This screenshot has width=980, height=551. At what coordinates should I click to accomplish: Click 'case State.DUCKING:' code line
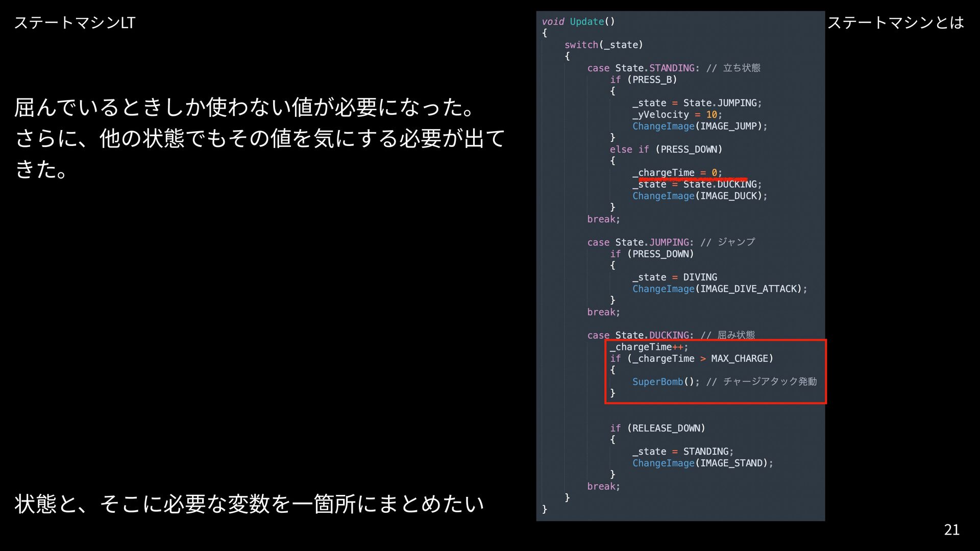[640, 335]
